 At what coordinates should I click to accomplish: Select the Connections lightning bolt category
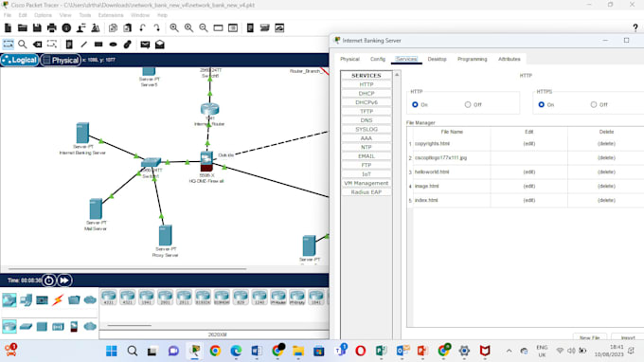58,300
